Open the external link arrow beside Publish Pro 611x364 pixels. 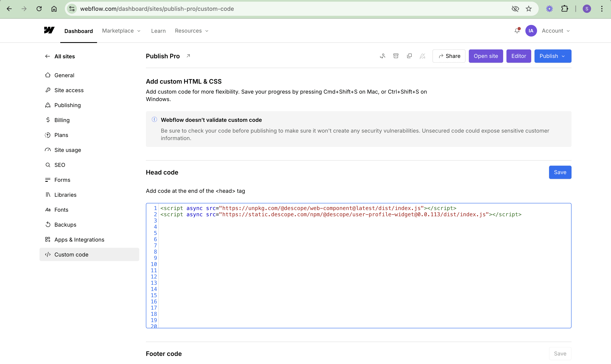[x=188, y=56]
